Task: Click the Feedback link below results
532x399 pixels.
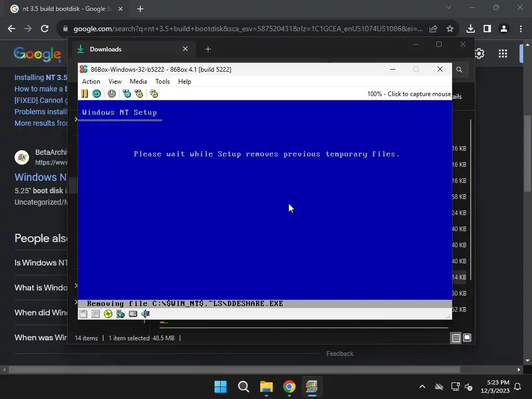Action: pyautogui.click(x=340, y=354)
